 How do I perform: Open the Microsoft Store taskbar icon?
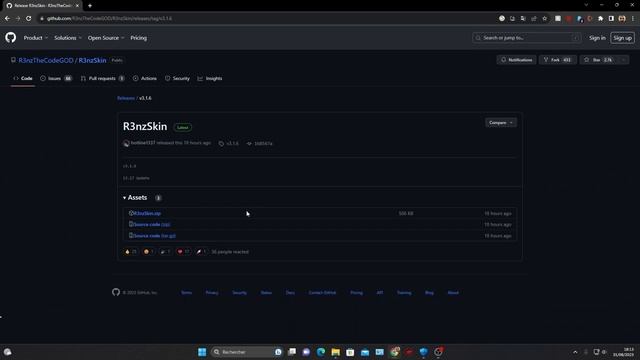350,352
